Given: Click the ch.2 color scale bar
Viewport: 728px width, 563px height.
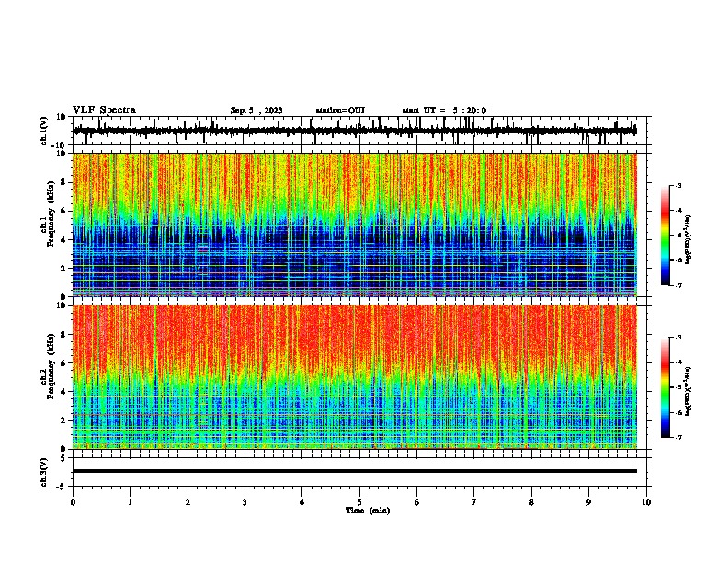Looking at the screenshot, I should pyautogui.click(x=665, y=387).
